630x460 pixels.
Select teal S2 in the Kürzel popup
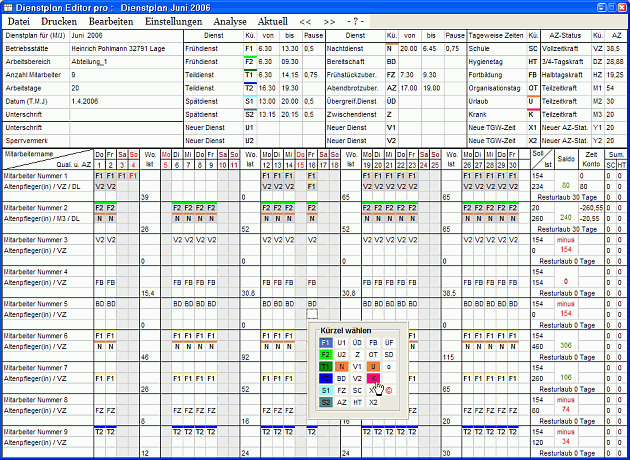coord(325,402)
